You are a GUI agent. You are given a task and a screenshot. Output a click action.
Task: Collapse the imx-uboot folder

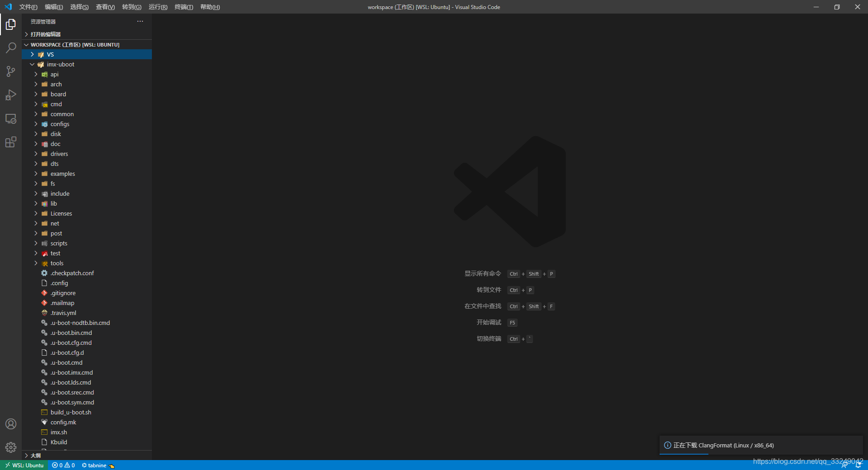tap(87, 64)
